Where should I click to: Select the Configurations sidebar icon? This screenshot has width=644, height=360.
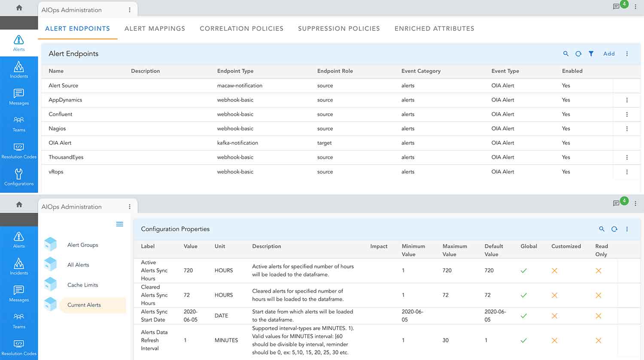coord(19,177)
